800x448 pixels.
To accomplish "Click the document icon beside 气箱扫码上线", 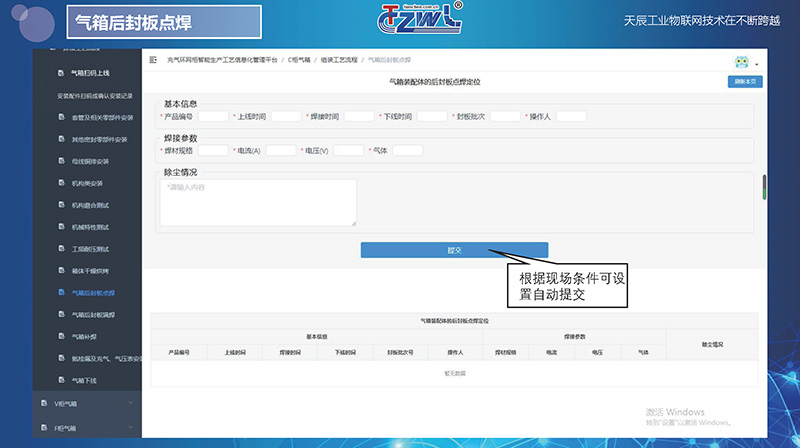I will pos(61,72).
